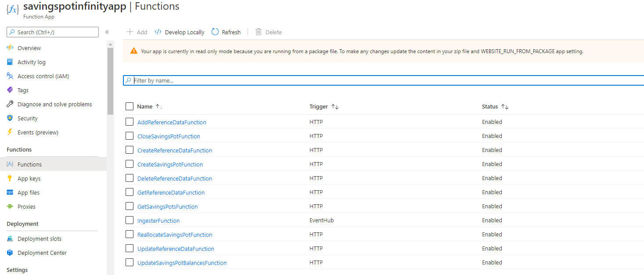Check the select-all checkbox in table header
644x275 pixels.
(x=129, y=106)
